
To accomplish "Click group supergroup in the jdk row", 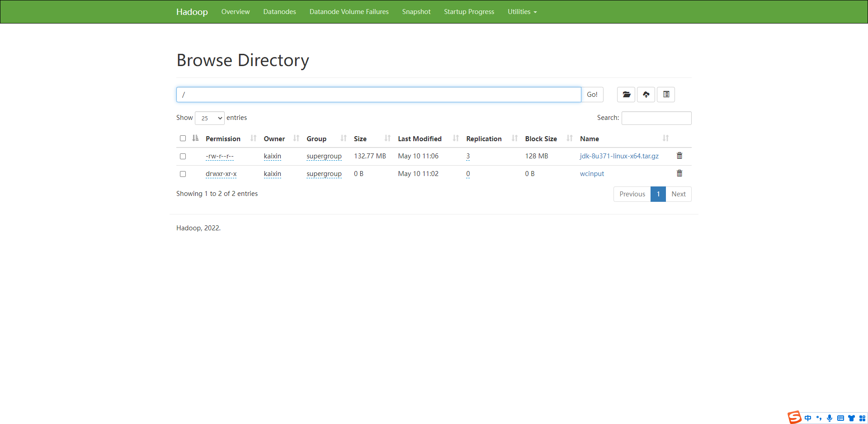I will tap(324, 156).
